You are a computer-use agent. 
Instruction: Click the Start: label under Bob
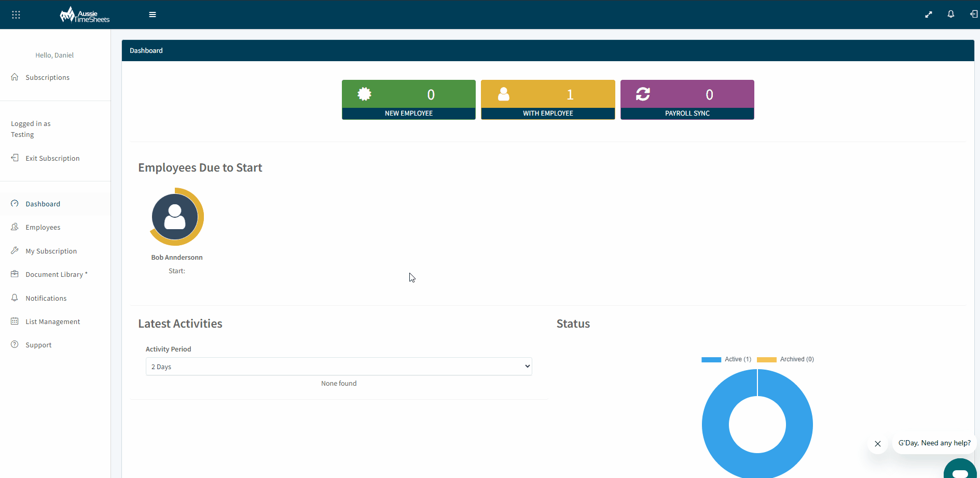click(x=177, y=271)
